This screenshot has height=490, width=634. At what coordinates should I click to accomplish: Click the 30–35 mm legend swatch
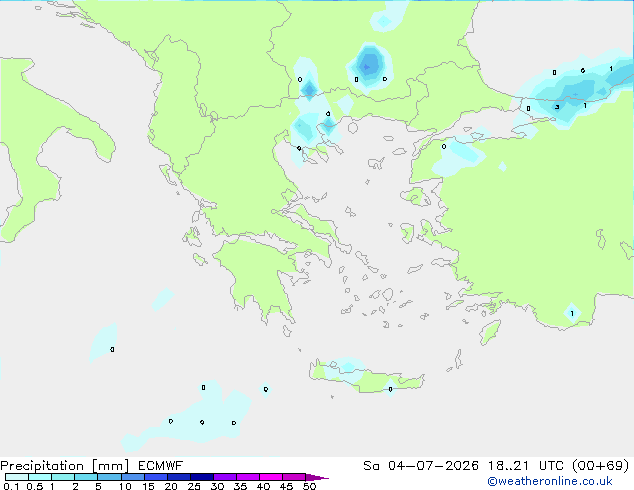[x=224, y=477]
